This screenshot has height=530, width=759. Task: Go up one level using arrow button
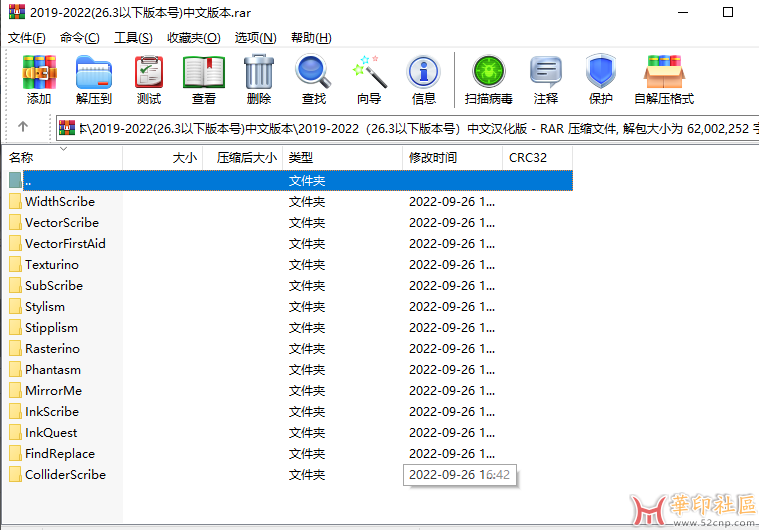(x=23, y=127)
